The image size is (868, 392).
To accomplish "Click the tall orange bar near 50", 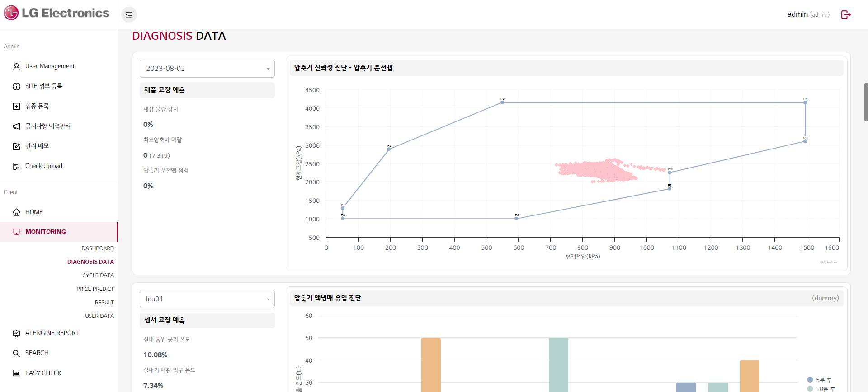I will pos(431,365).
